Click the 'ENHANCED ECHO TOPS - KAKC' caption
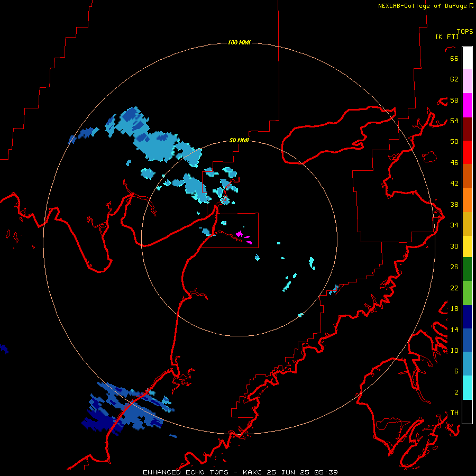 pos(203,472)
